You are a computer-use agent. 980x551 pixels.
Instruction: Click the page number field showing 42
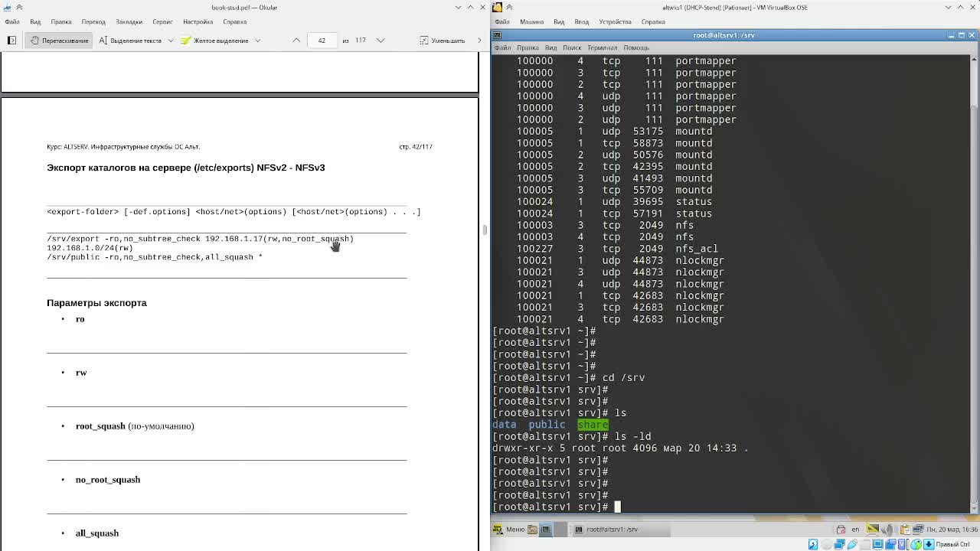322,40
